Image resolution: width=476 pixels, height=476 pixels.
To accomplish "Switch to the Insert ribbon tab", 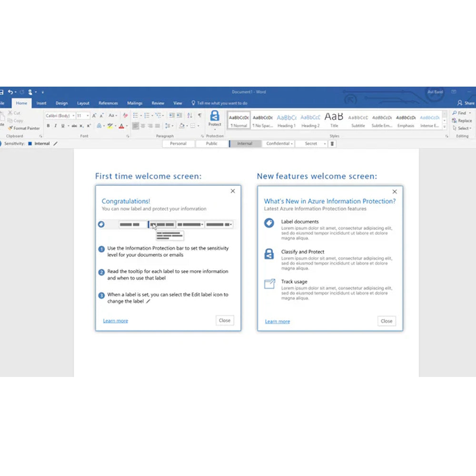I will click(x=41, y=103).
